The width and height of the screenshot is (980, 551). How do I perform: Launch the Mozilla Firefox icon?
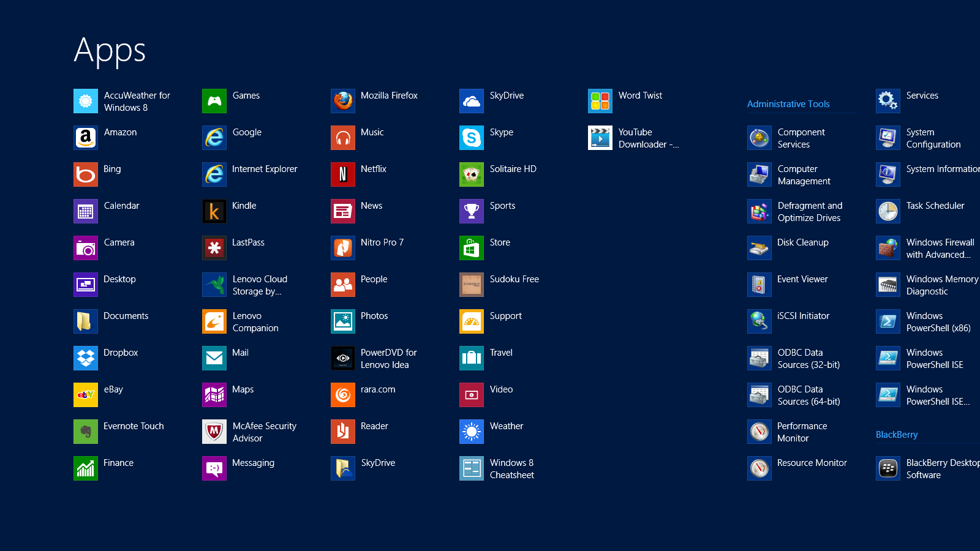(x=343, y=101)
